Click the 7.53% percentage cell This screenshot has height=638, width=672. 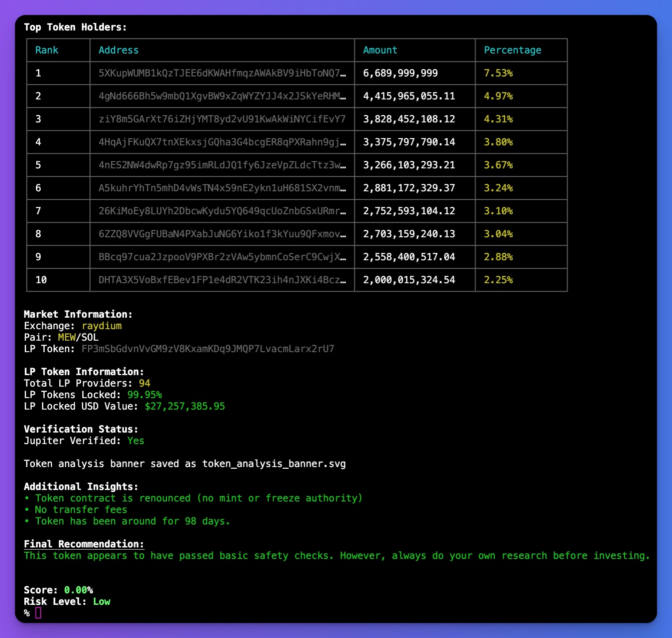[498, 73]
